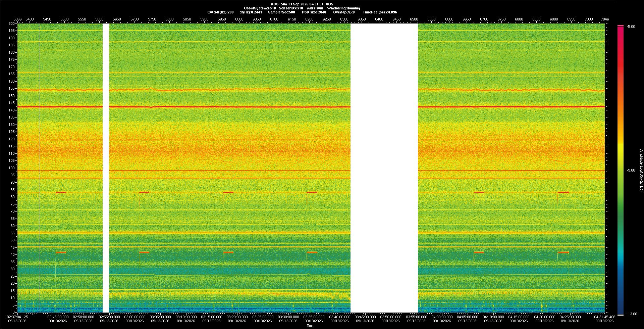Image resolution: width=644 pixels, height=329 pixels.
Task: Click the wide white data gap around 03:50:00
Action: [x=384, y=168]
